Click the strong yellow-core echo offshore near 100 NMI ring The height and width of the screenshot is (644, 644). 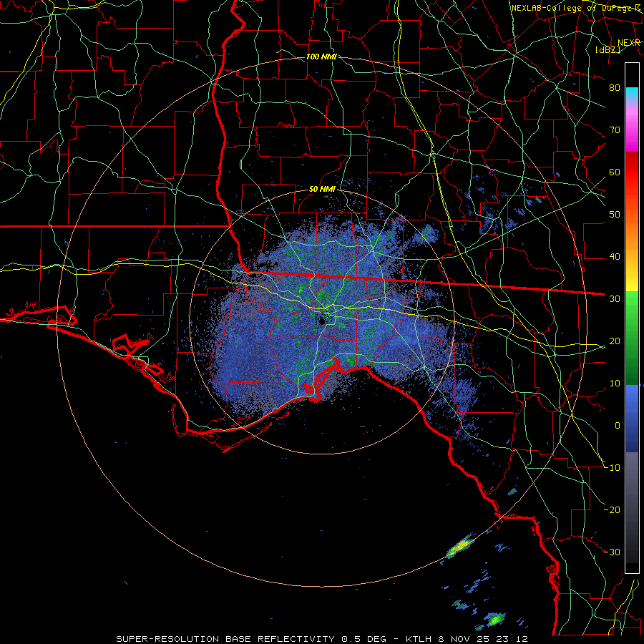(x=460, y=546)
